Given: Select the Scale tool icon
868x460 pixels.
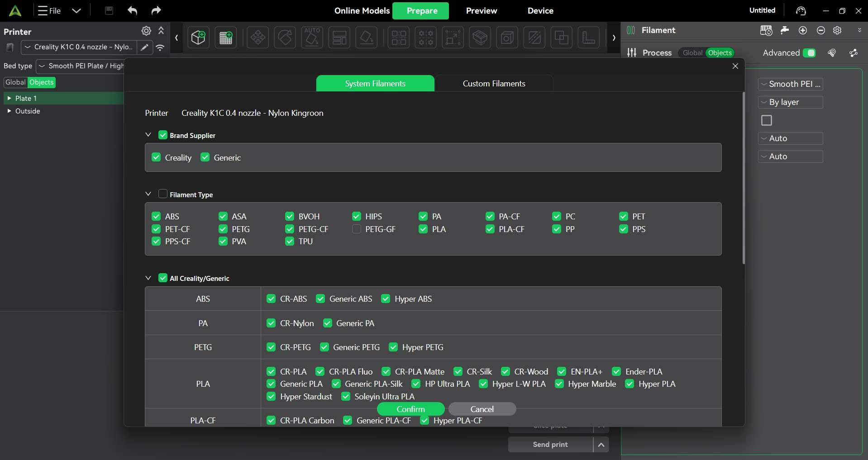Looking at the screenshot, I should click(453, 38).
